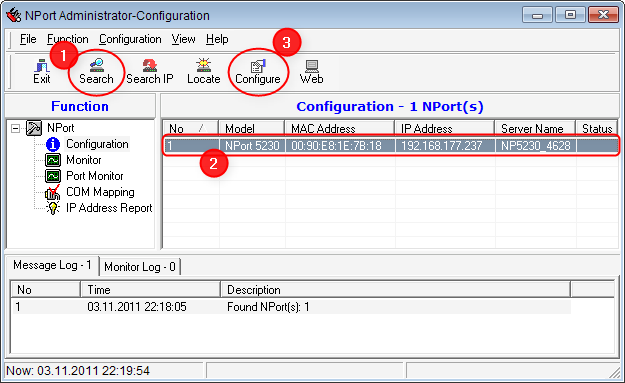Image resolution: width=625 pixels, height=383 pixels.
Task: Activate the Locate toolbar icon
Action: click(203, 71)
